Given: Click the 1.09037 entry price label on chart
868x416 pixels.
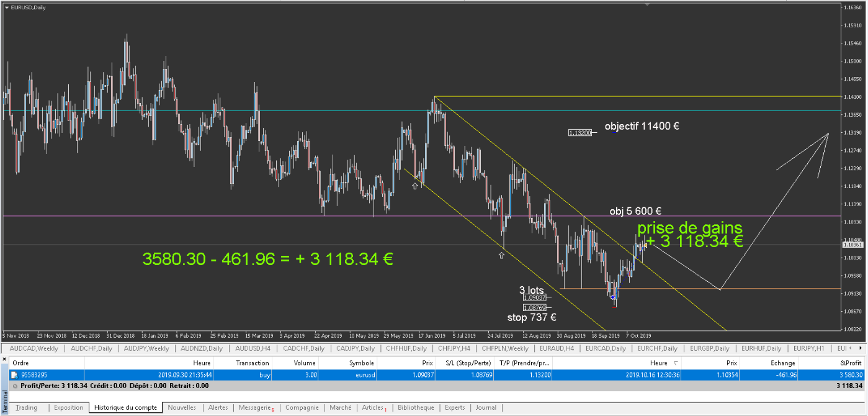Looking at the screenshot, I should click(x=534, y=297).
